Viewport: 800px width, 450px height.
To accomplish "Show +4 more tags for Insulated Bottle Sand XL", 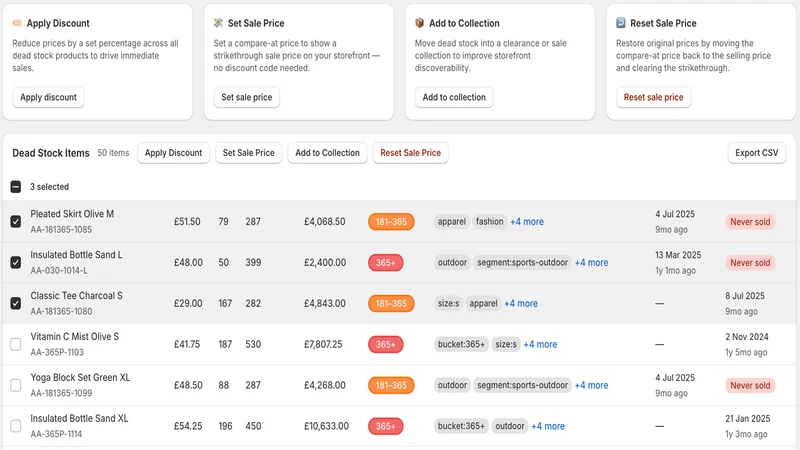I will [x=548, y=426].
